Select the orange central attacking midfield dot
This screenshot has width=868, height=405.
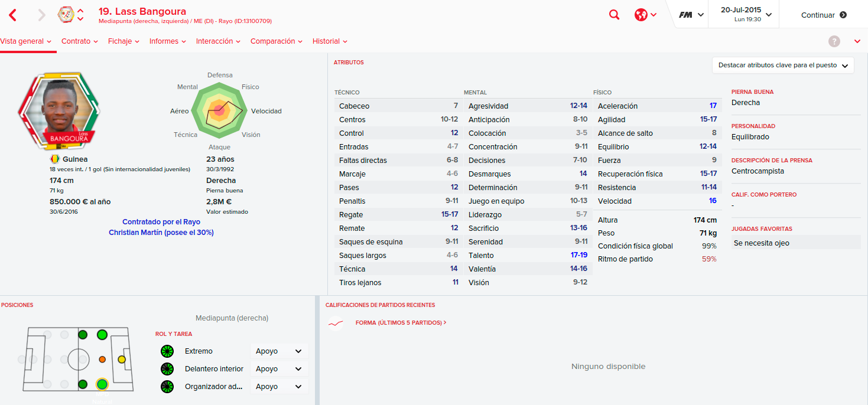point(102,359)
